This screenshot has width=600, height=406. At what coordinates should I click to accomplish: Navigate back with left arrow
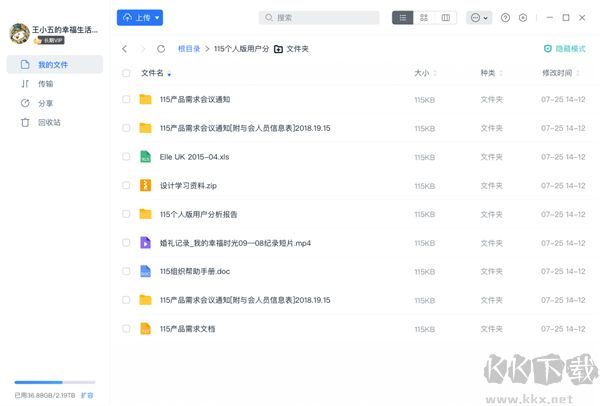click(x=124, y=49)
